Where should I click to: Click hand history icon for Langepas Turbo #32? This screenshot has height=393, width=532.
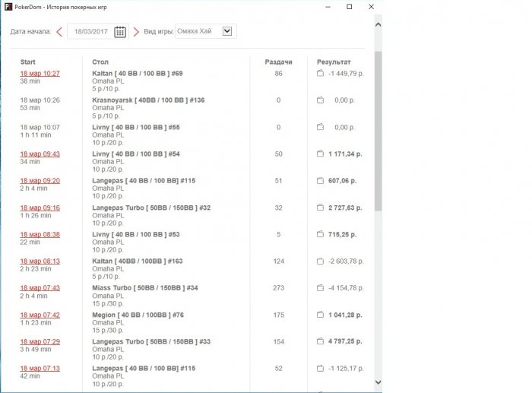321,208
